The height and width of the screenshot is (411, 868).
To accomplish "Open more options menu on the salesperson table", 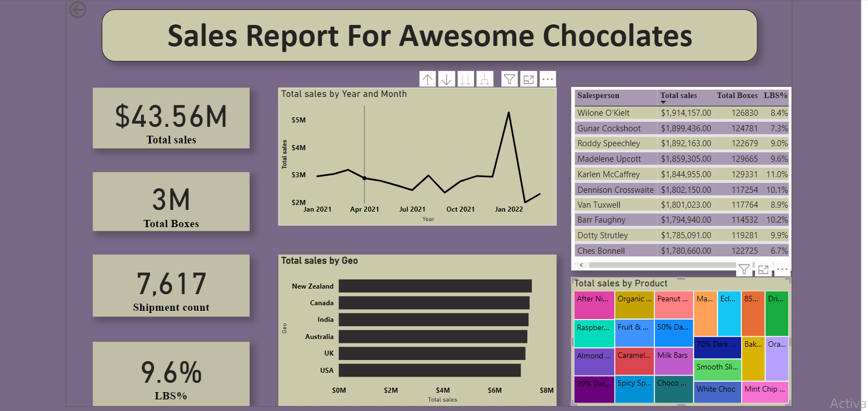I will [x=782, y=269].
